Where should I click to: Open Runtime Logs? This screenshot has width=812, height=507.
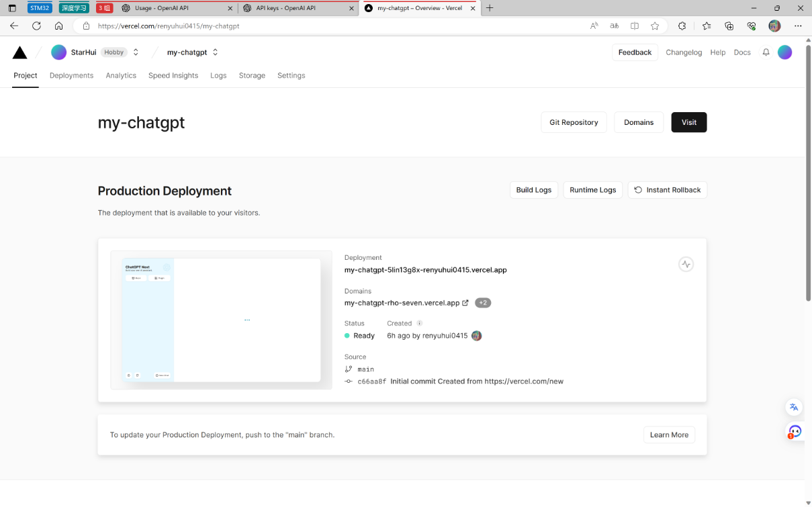[x=593, y=190]
